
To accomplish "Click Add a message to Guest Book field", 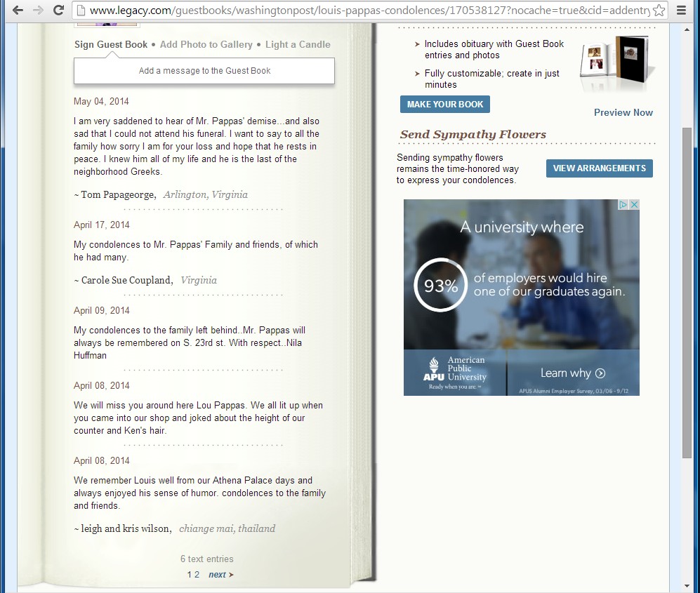I will (204, 71).
